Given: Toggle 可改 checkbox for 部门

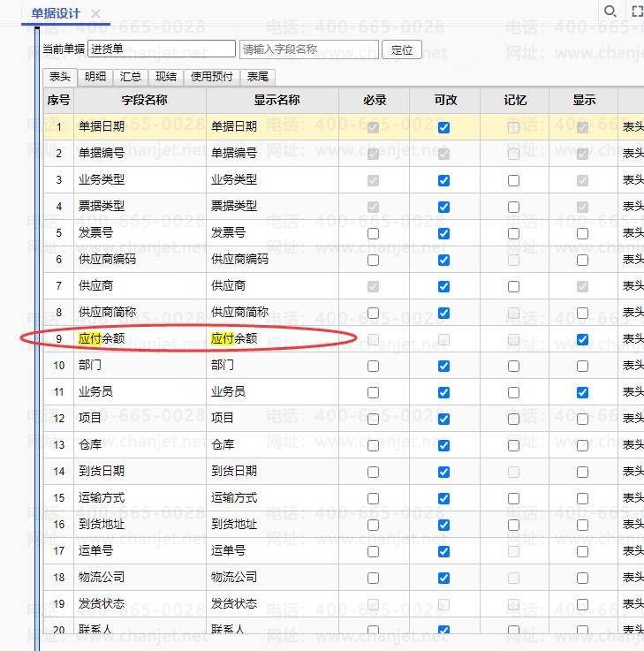Looking at the screenshot, I should click(443, 367).
